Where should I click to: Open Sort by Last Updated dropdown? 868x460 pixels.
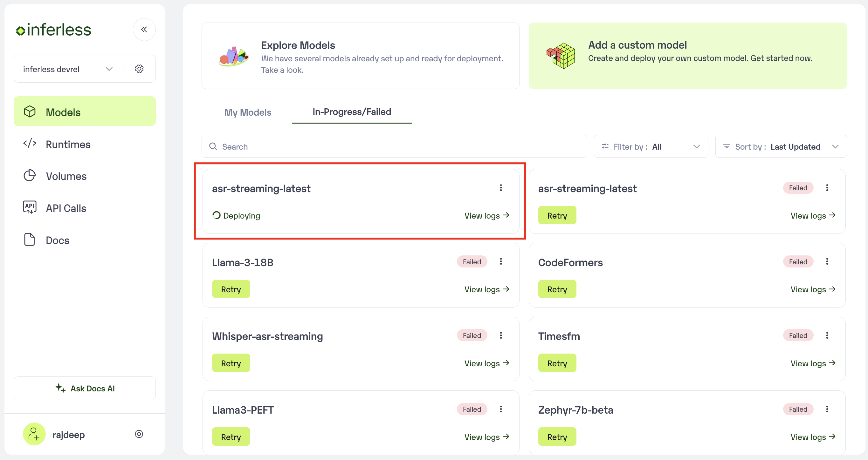(781, 146)
